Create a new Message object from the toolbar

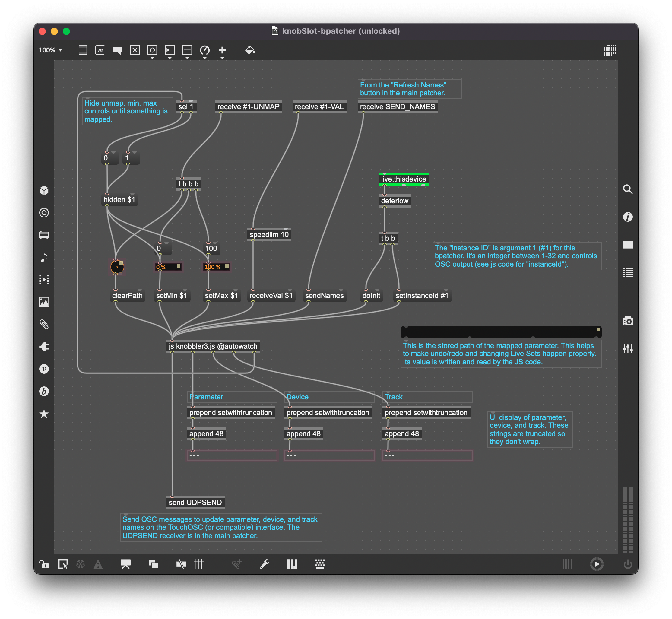point(100,51)
